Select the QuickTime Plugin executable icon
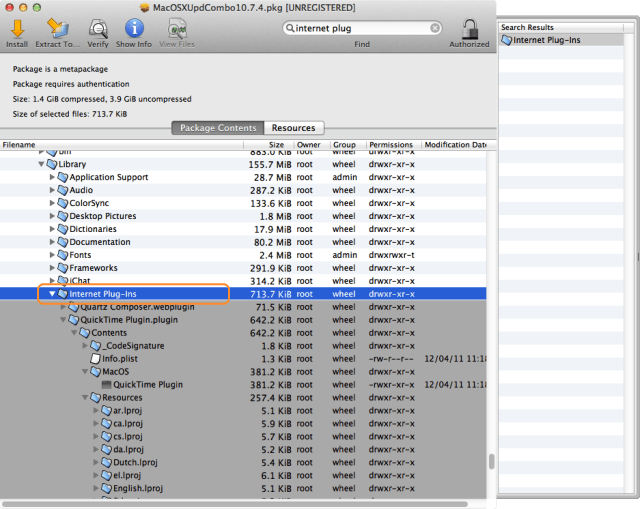Screen dimensions: 640x509 coord(106,385)
